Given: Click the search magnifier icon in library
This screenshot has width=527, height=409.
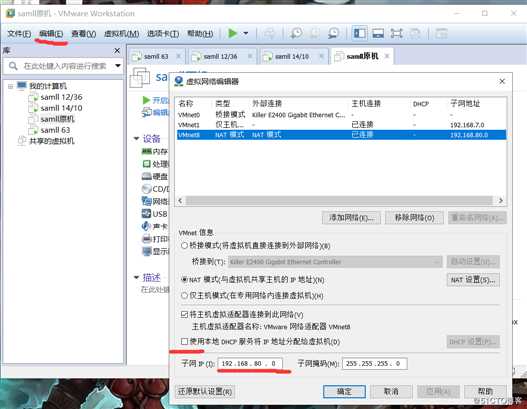Looking at the screenshot, I should 13,66.
